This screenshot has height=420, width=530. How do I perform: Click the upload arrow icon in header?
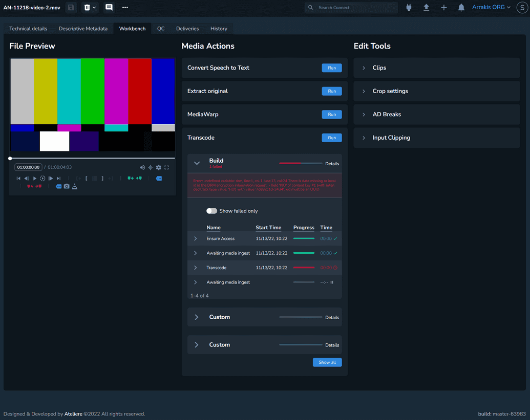(x=426, y=8)
